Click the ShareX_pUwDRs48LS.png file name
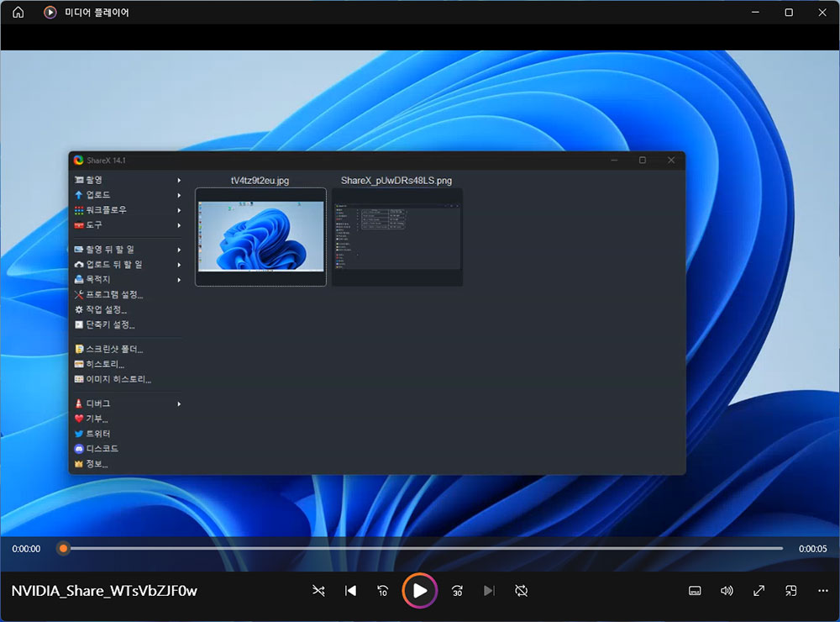This screenshot has height=622, width=840. 396,181
